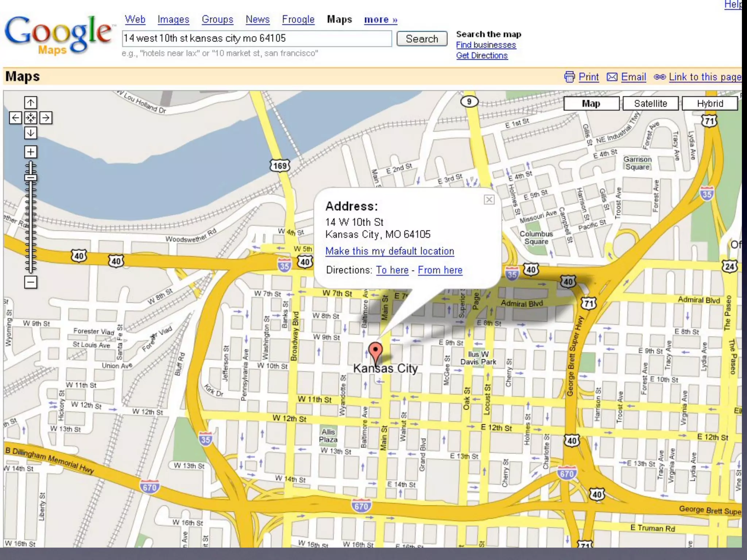Select the Map view mode
The image size is (747, 560).
click(x=591, y=104)
